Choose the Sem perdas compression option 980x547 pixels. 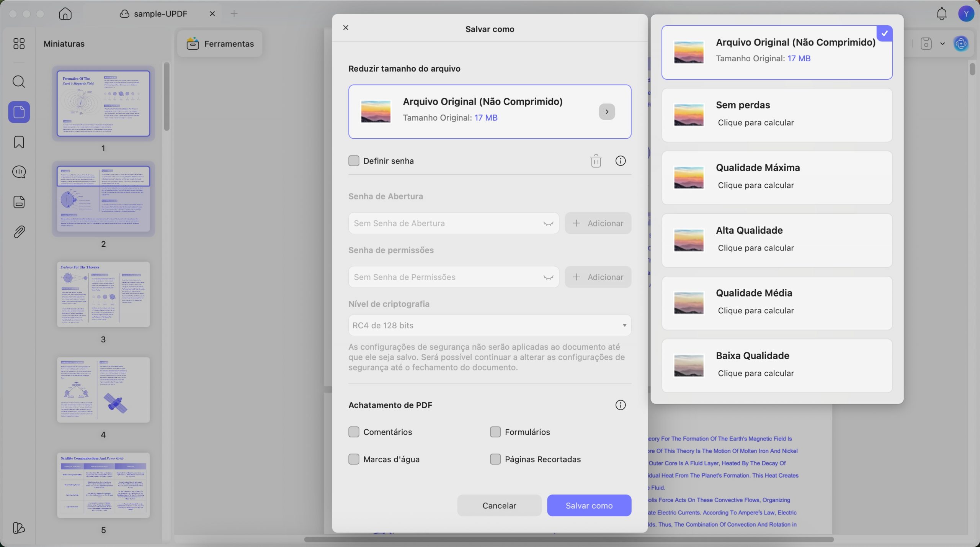777,115
